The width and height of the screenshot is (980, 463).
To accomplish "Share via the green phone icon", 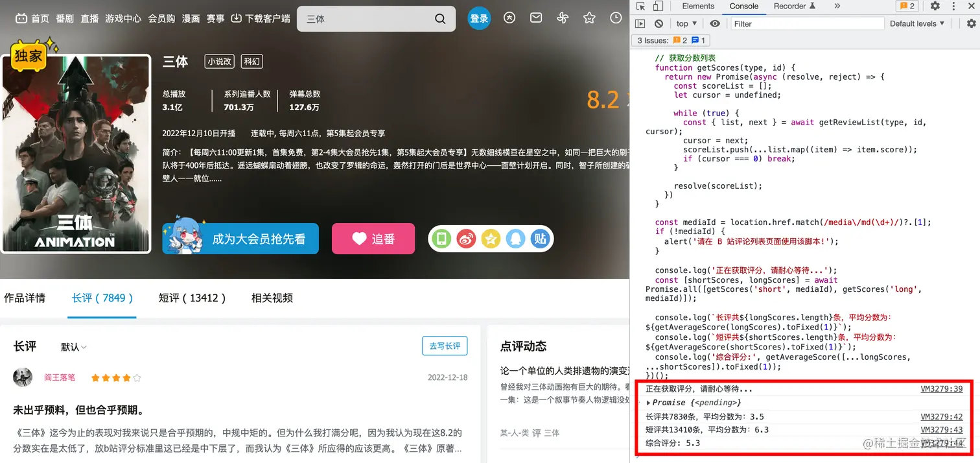I will pos(442,239).
